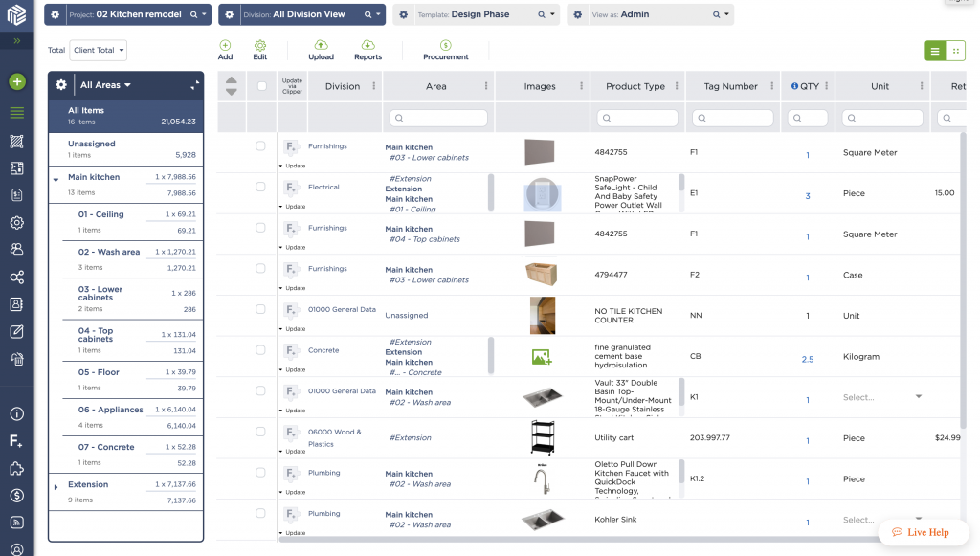Viewport: 980px width, 556px height.
Task: Click the F+ logo icon in the sidebar
Action: pos(15,440)
